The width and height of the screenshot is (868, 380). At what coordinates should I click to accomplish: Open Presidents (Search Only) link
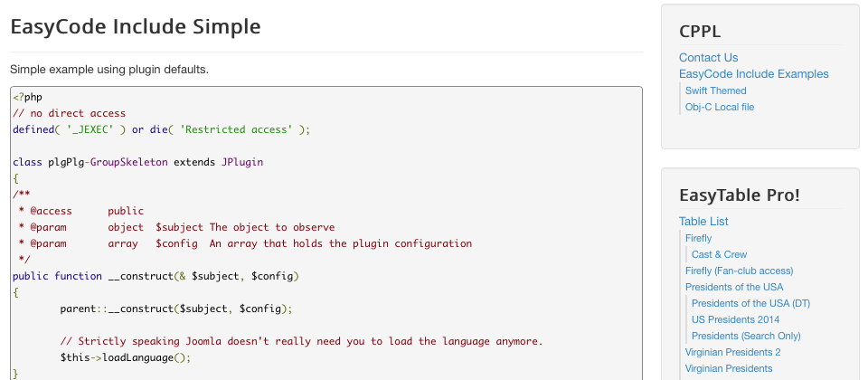(746, 337)
